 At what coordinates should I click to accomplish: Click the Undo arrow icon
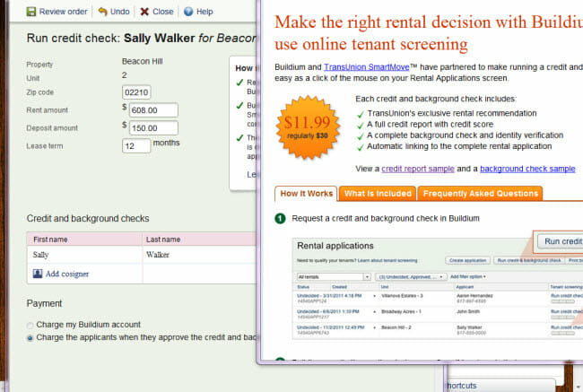click(103, 12)
